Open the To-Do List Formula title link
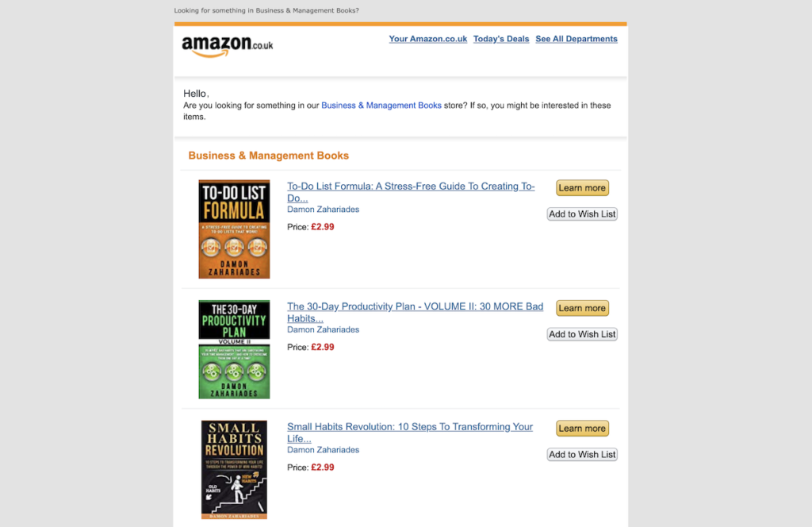This screenshot has height=527, width=812. [411, 192]
